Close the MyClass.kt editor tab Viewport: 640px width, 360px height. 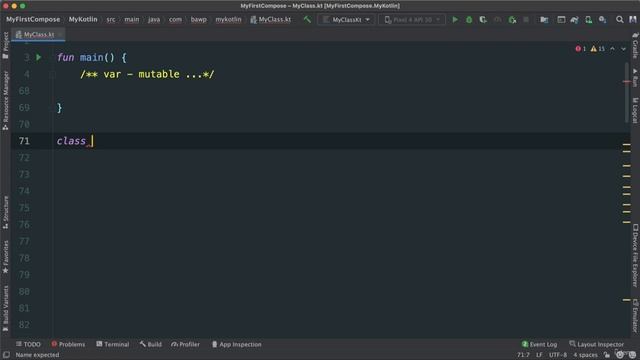[60, 35]
